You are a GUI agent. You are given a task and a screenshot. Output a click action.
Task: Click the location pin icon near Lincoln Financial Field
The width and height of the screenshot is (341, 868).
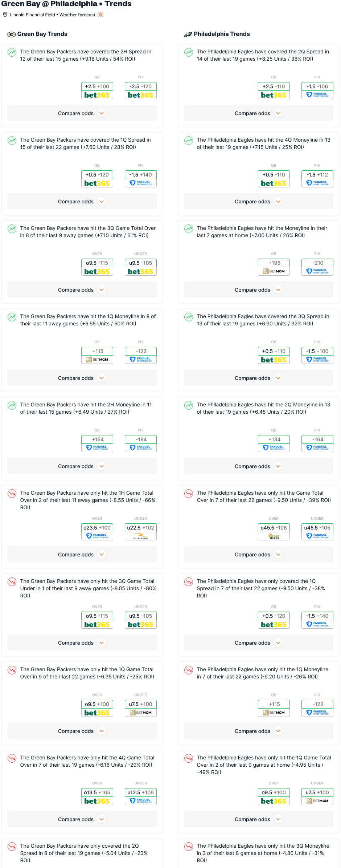pyautogui.click(x=5, y=15)
